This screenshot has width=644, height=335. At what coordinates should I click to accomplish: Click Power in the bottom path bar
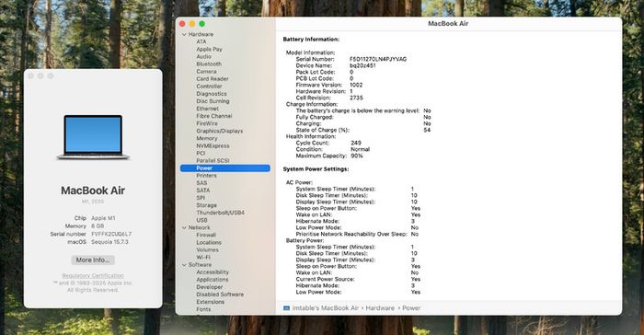pyautogui.click(x=411, y=308)
